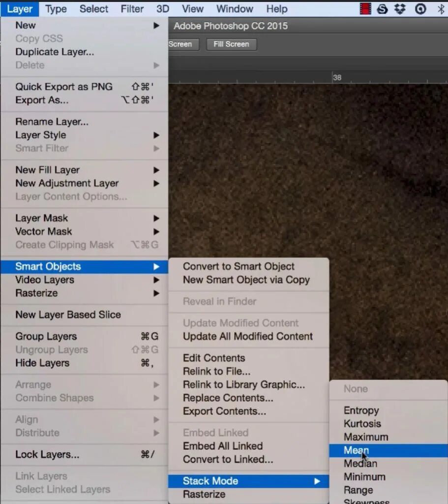This screenshot has width=448, height=504.
Task: Choose Edit Contents
Action: click(248, 358)
